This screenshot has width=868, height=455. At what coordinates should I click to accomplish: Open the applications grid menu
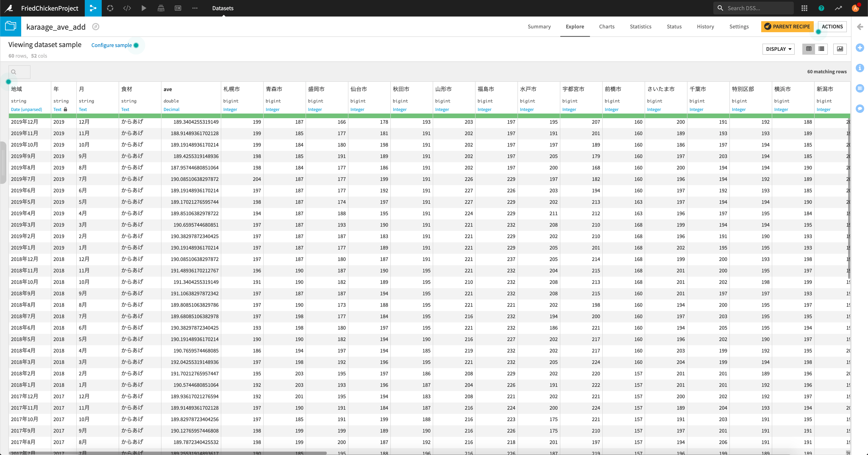coord(804,8)
